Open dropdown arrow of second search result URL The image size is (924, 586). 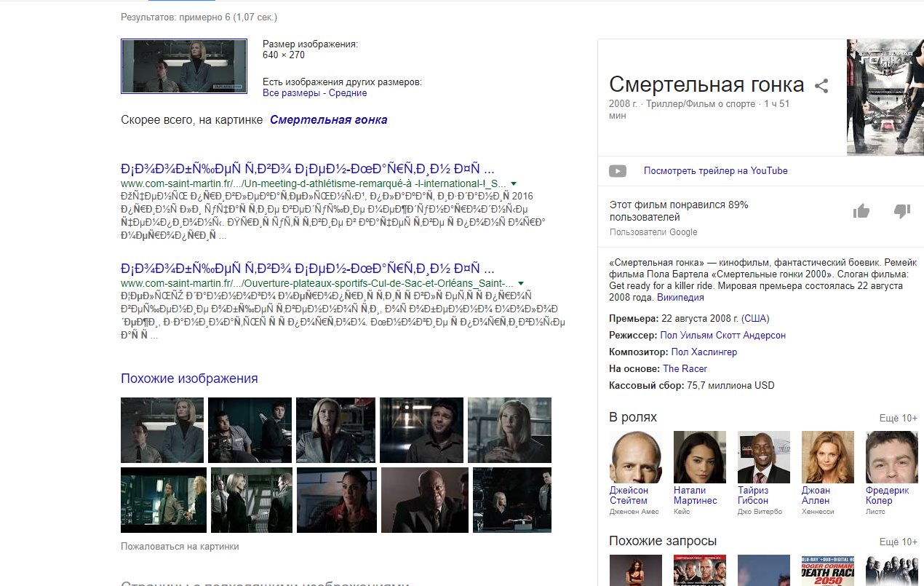tap(521, 283)
